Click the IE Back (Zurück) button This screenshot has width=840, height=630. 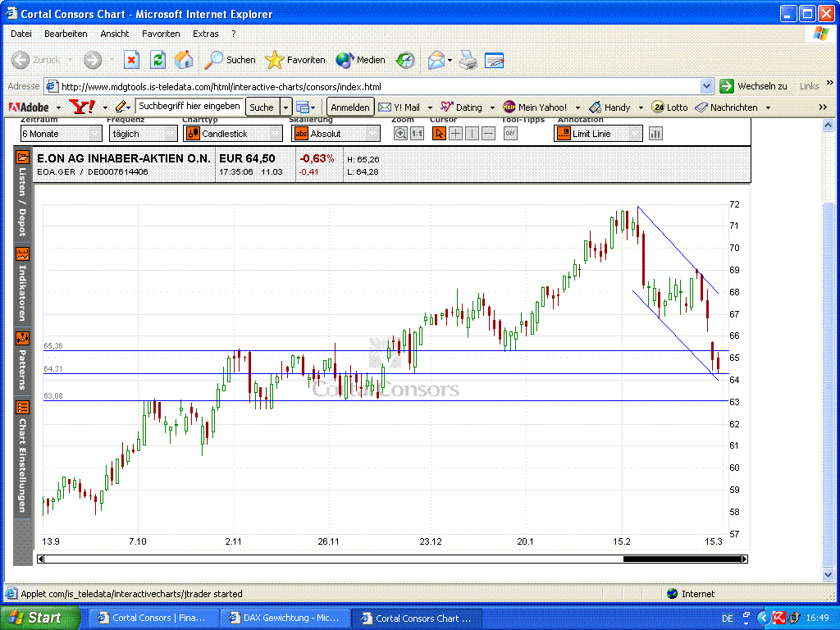point(36,60)
